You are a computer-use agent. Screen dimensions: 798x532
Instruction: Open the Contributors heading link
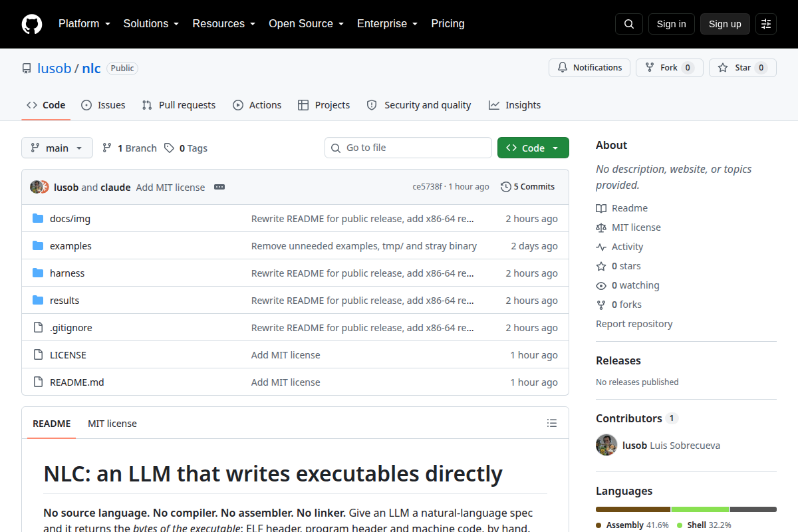(x=636, y=418)
